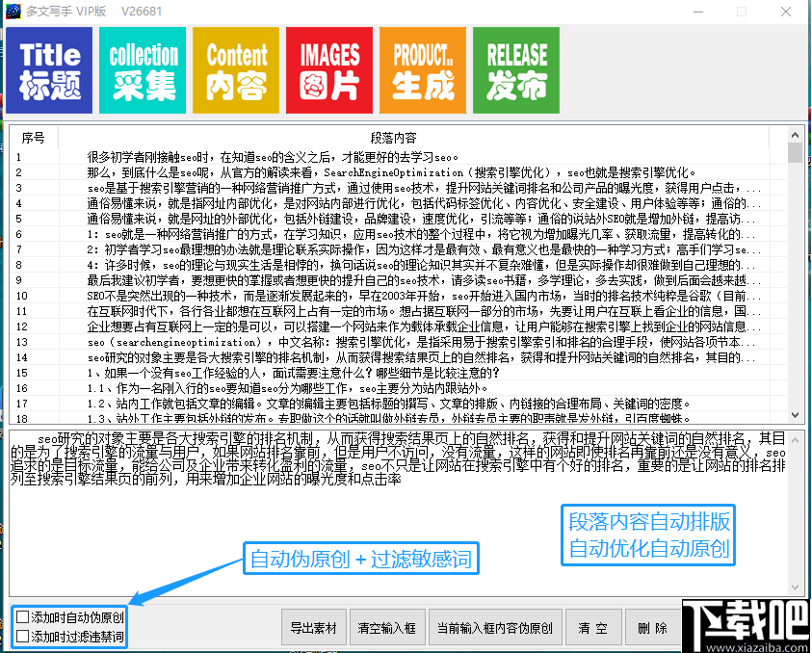The width and height of the screenshot is (812, 653).
Task: Select row 2 那么，到底什么是seo呢
Action: tap(389, 172)
